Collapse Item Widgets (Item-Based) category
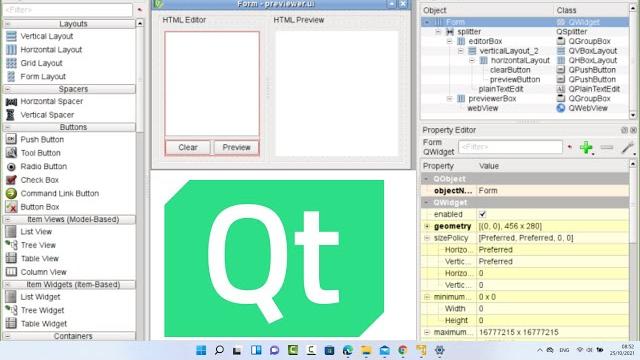Image resolution: width=640 pixels, height=360 pixels. [8, 284]
